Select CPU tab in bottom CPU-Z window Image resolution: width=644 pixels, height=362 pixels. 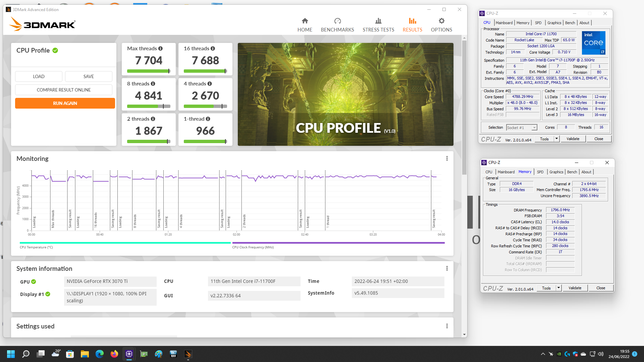pos(489,172)
